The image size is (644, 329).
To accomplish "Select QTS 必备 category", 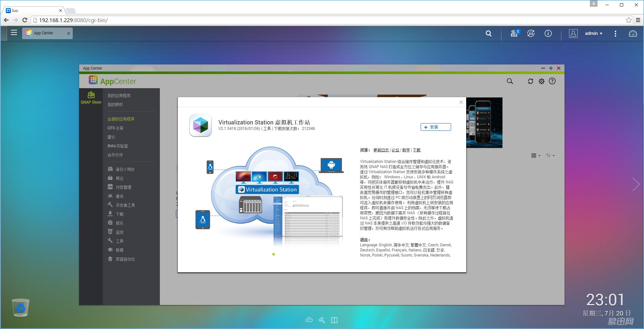I will (x=115, y=128).
